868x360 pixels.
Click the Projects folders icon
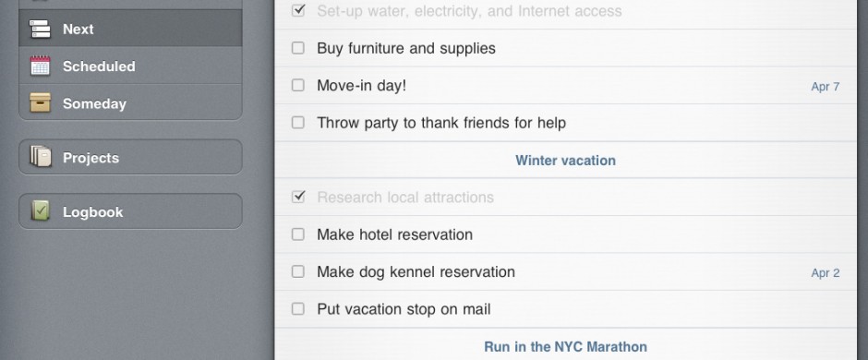point(41,157)
